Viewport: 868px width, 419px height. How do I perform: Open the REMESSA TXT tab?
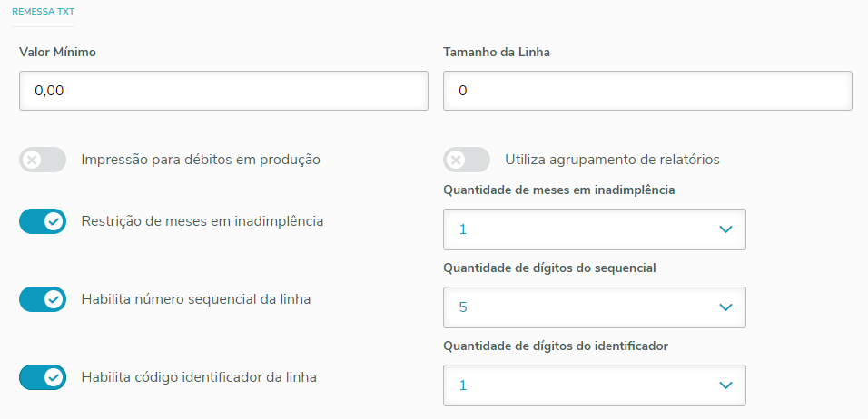pyautogui.click(x=43, y=11)
